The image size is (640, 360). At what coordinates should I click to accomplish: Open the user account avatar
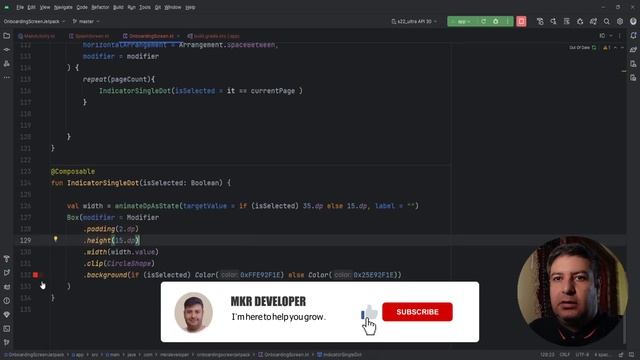click(633, 21)
